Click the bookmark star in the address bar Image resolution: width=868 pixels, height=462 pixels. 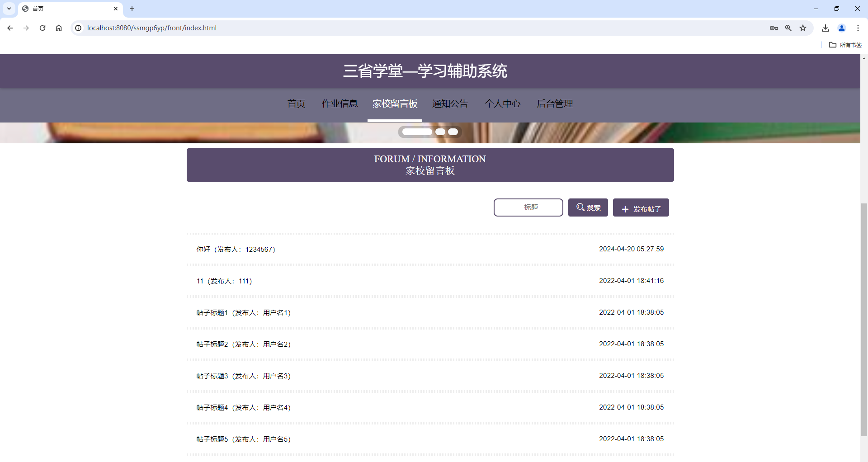[803, 28]
